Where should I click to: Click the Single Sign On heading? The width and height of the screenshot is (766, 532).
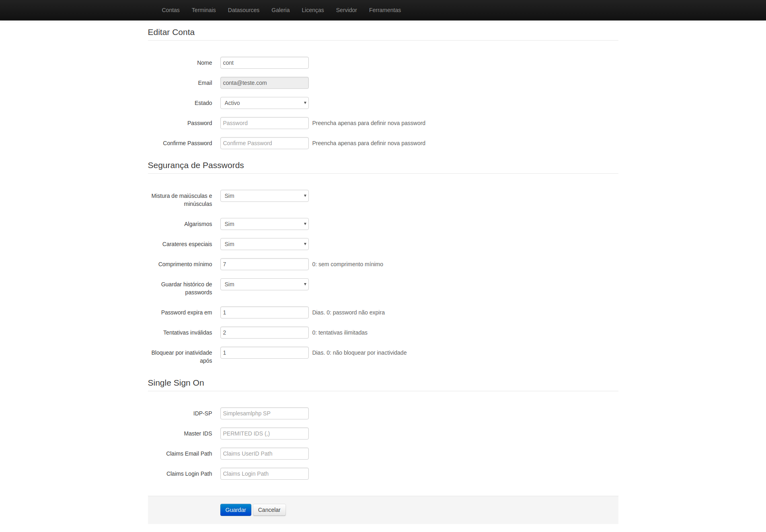[x=176, y=383]
